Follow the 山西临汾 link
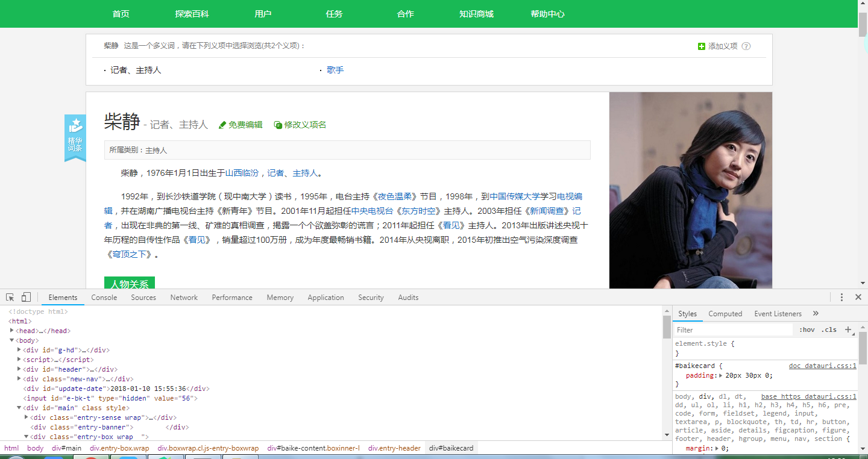Screen dimensions: 868x459 point(242,173)
